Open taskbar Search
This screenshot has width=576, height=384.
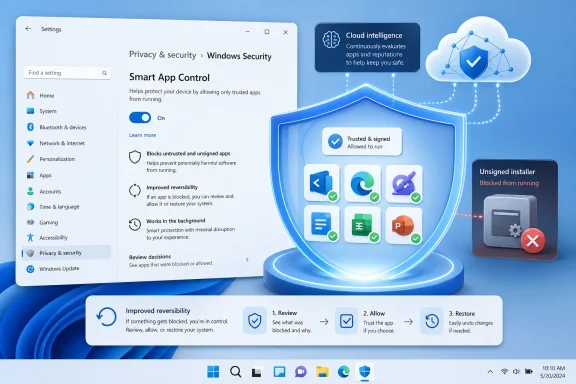click(x=235, y=372)
